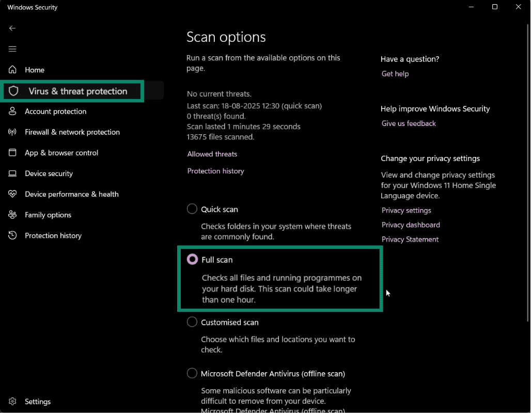Image resolution: width=532 pixels, height=413 pixels.
Task: View Allowed threats
Action: [212, 154]
